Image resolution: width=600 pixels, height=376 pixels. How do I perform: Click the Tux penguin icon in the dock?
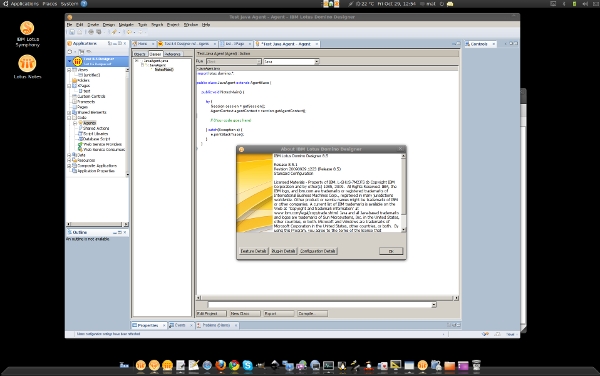[342, 365]
